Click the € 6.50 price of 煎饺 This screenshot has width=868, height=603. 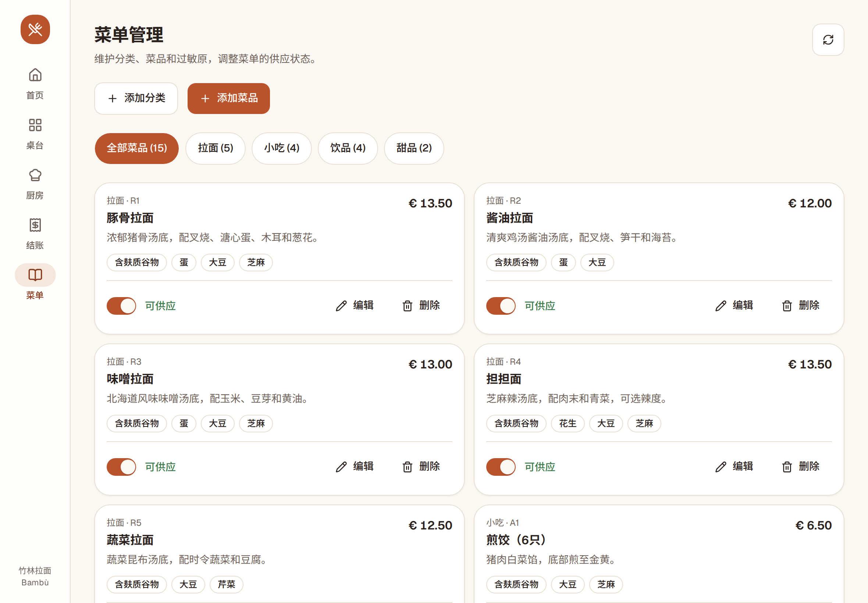point(813,525)
